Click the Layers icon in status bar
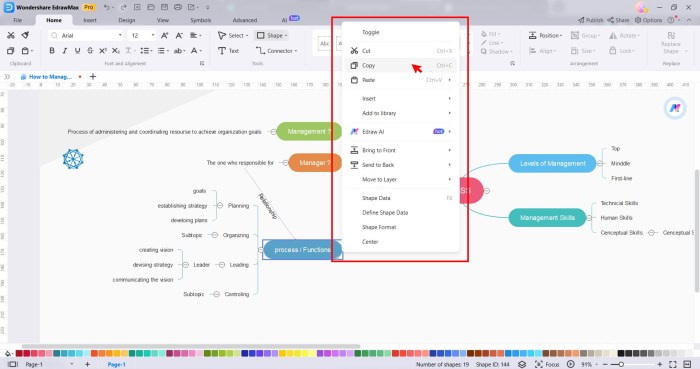The width and height of the screenshot is (700, 369). tap(521, 364)
